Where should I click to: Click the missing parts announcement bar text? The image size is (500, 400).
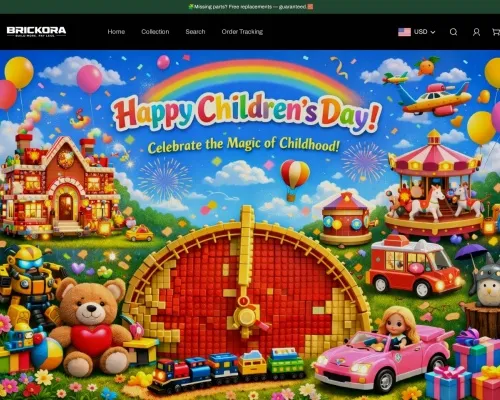250,7
